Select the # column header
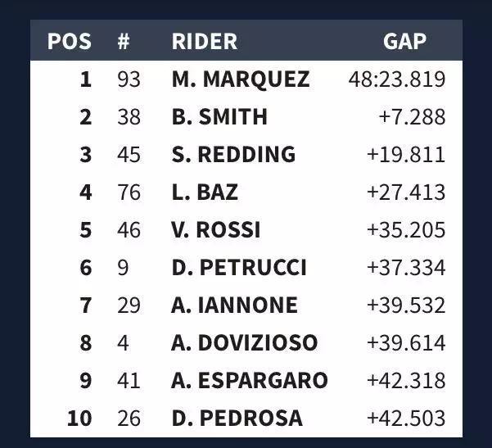 [x=124, y=41]
